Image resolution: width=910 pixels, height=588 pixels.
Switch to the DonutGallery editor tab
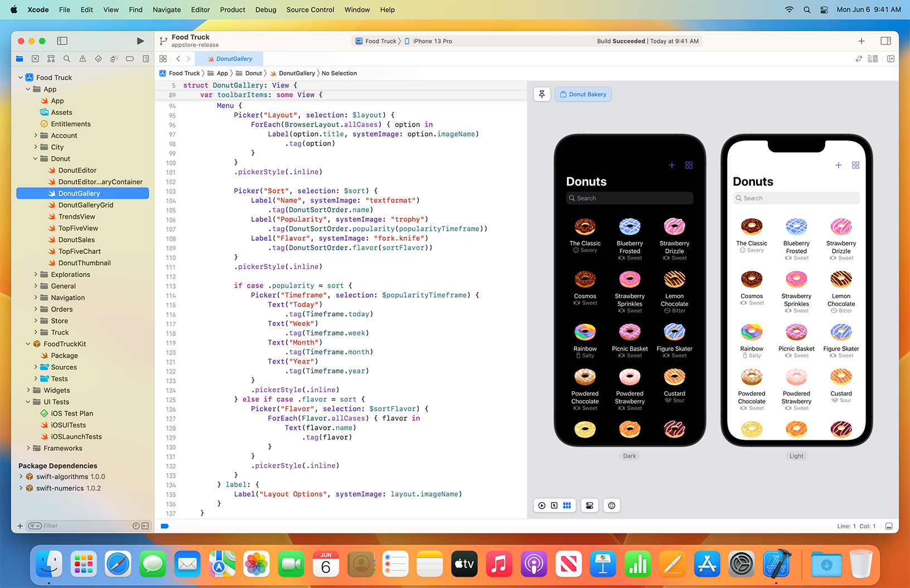(x=229, y=59)
